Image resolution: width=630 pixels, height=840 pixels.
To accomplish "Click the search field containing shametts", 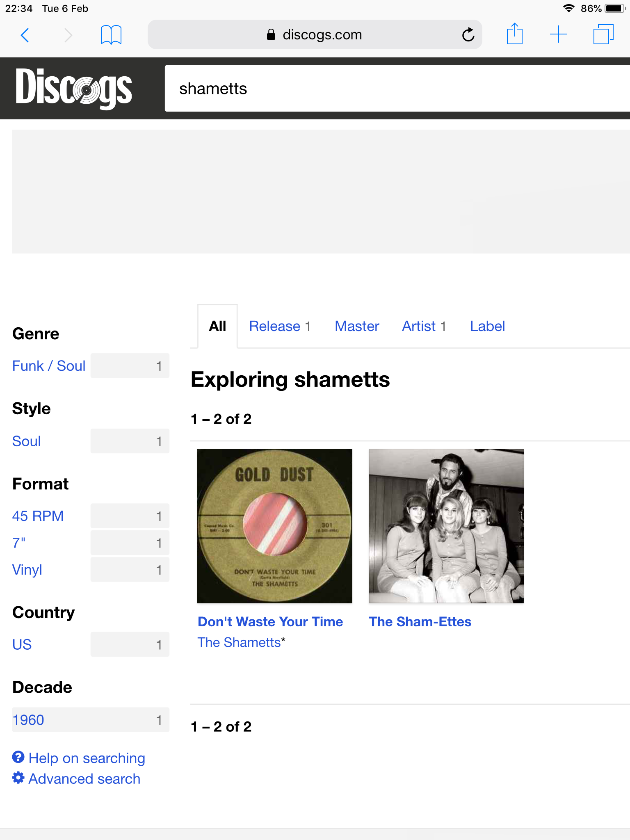I will (x=397, y=88).
